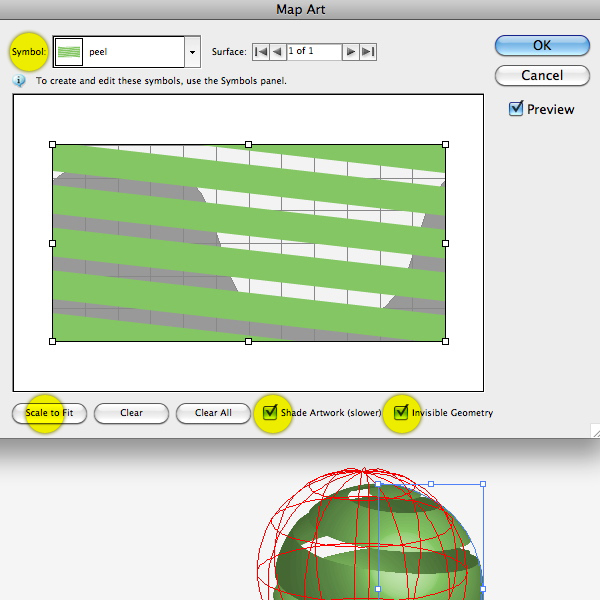Go to previous surface arrow button
Image resolution: width=600 pixels, height=600 pixels.
(x=278, y=52)
